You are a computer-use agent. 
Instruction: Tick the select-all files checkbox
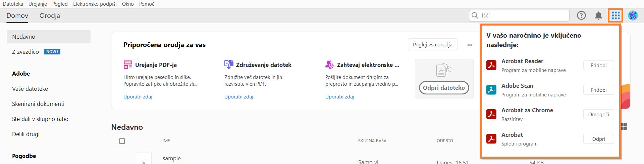click(x=122, y=141)
